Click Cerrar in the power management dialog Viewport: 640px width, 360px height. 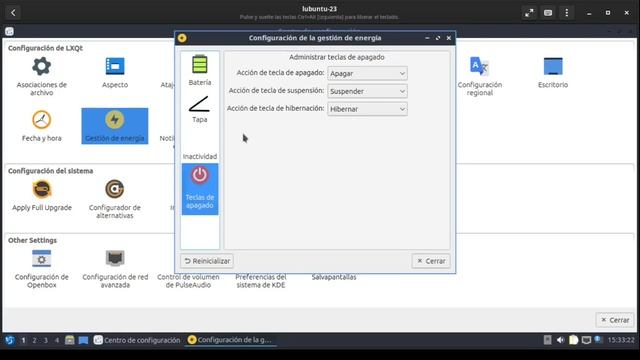(431, 261)
